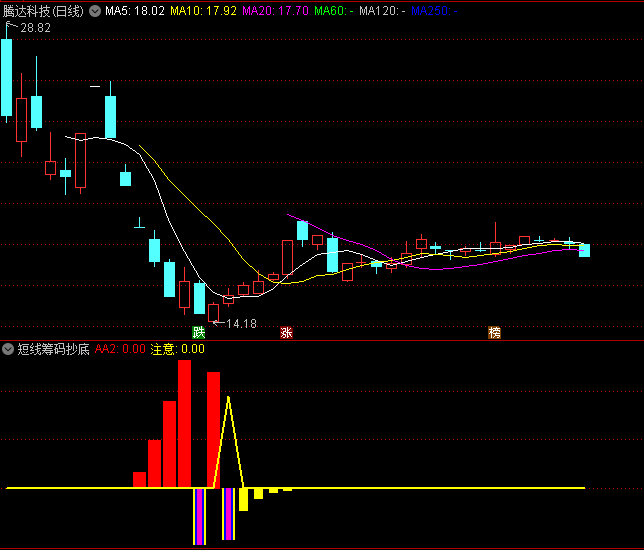Click the last cyan candlestick on the right
This screenshot has width=644, height=550.
click(x=584, y=251)
